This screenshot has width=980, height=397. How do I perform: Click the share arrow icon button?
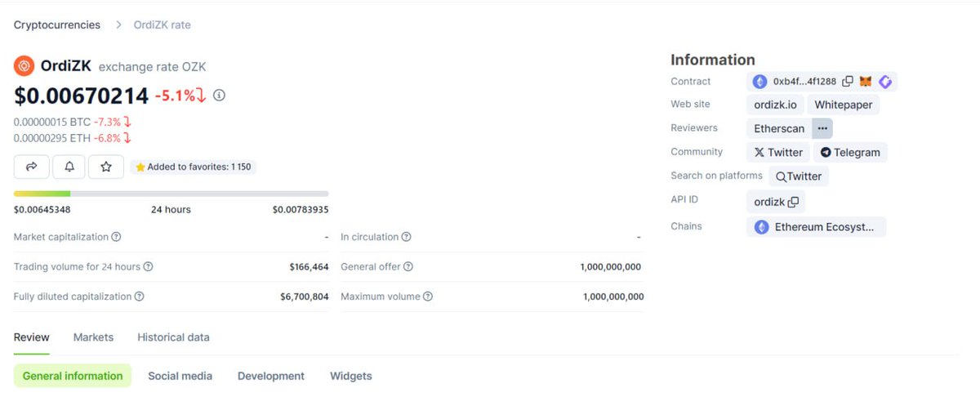[x=32, y=167]
